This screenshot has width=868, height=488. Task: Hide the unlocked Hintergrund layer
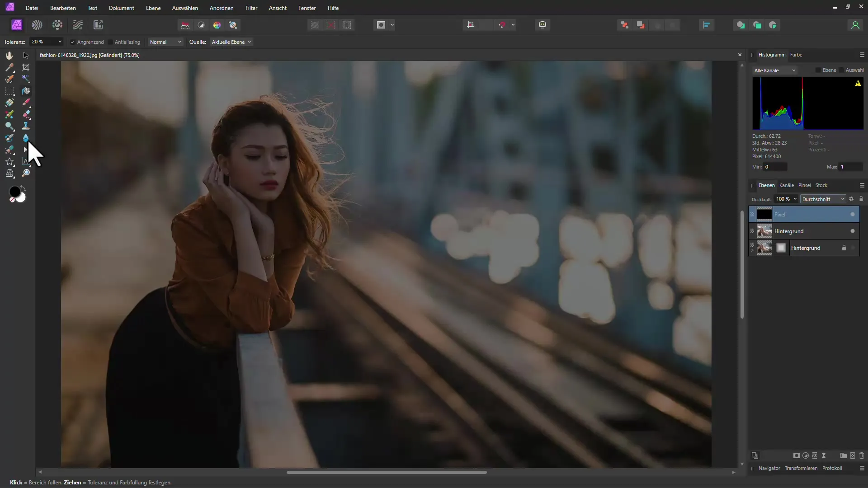click(853, 231)
